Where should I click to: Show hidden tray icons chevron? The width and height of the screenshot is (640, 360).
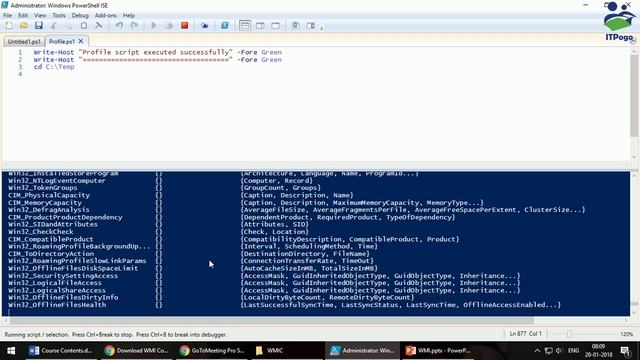(537, 351)
